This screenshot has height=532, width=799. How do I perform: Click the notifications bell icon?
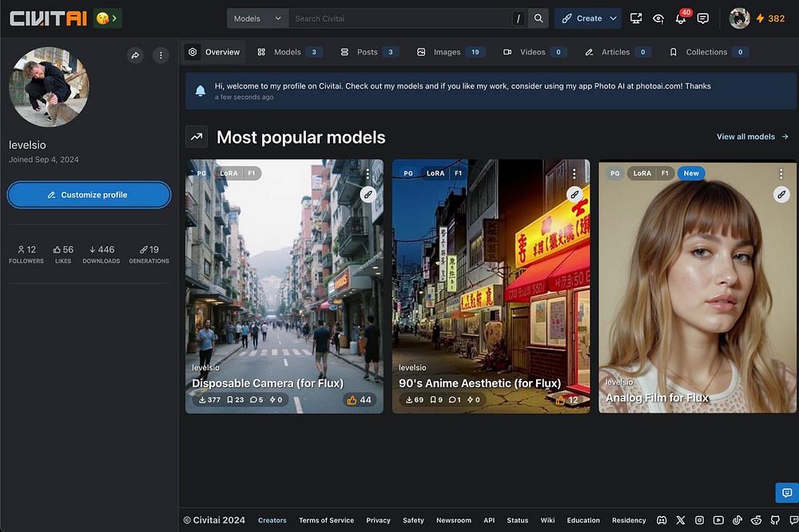(680, 18)
